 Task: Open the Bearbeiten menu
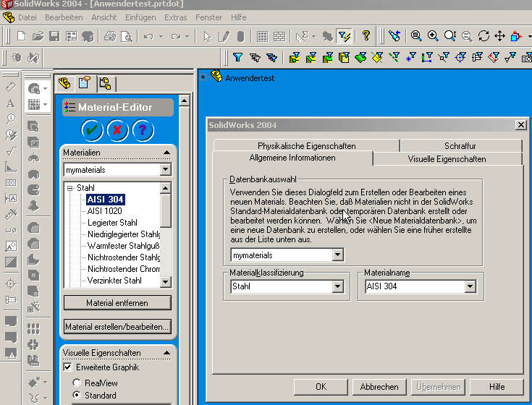tap(64, 17)
